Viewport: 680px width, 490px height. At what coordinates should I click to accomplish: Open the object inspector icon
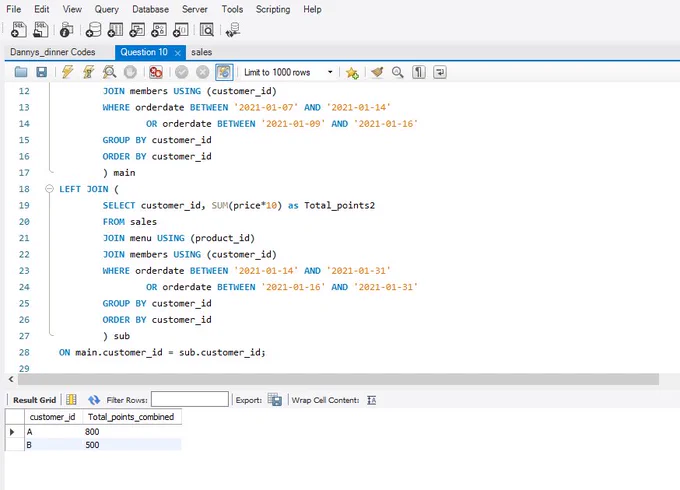66,30
